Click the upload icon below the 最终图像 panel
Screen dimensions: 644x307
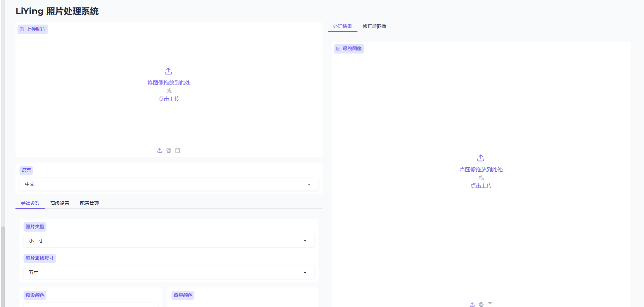(x=472, y=304)
